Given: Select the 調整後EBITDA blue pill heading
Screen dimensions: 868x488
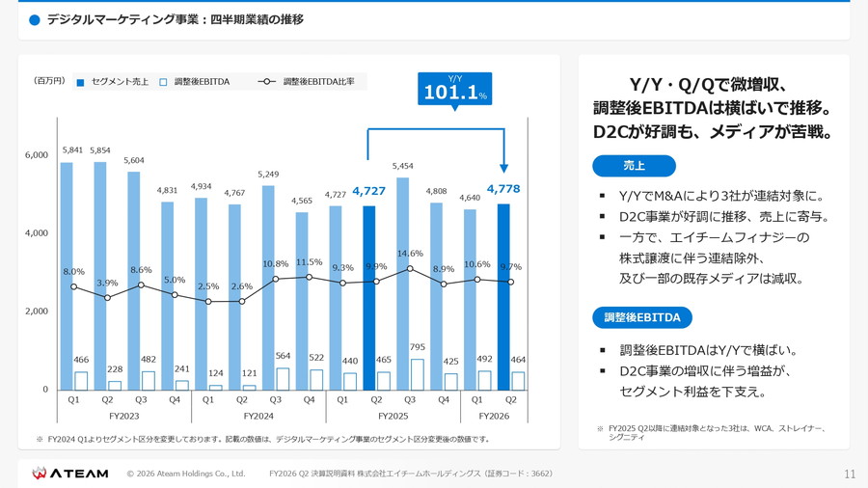Looking at the screenshot, I should pyautogui.click(x=642, y=317).
